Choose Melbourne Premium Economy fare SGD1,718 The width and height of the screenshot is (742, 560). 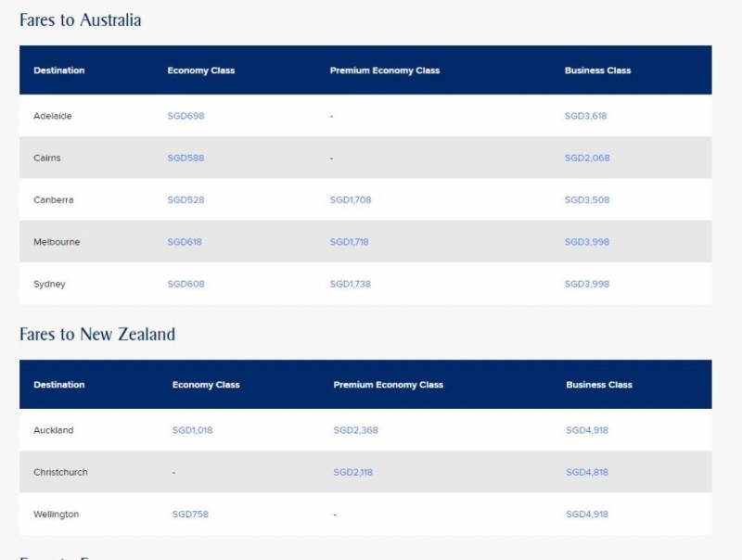[350, 242]
